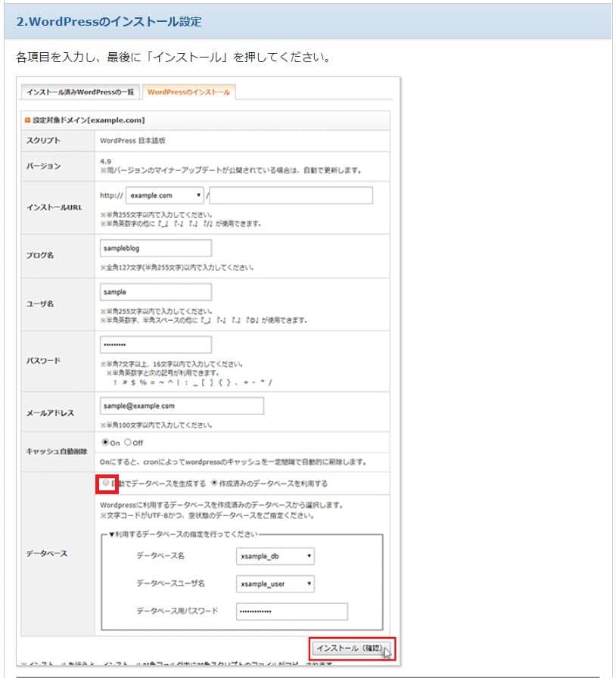This screenshot has width=616, height=678.
Task: Choose 自動でデータベースを生成する radio button
Action: (x=106, y=483)
